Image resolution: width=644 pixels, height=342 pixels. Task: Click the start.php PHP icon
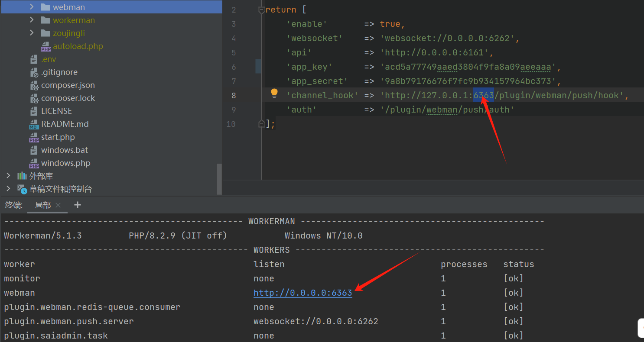click(34, 137)
